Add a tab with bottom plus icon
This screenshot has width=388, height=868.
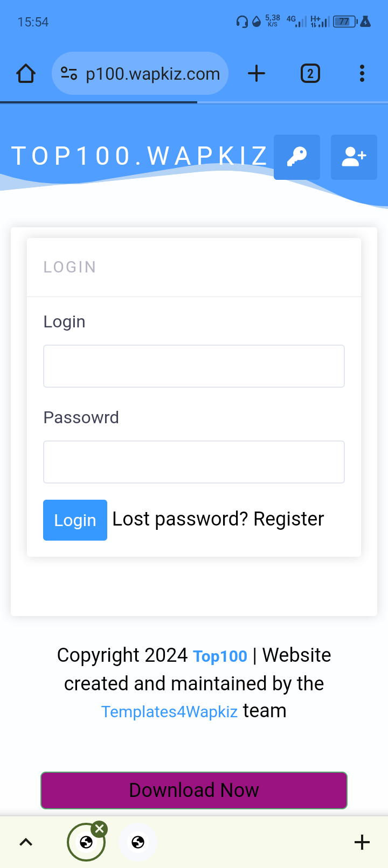(x=362, y=842)
